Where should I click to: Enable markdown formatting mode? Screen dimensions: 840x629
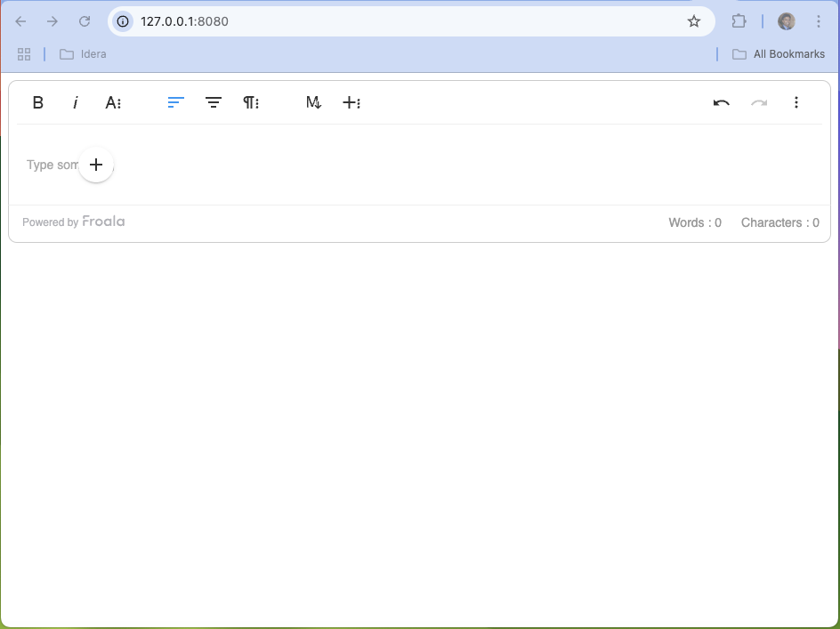tap(313, 102)
